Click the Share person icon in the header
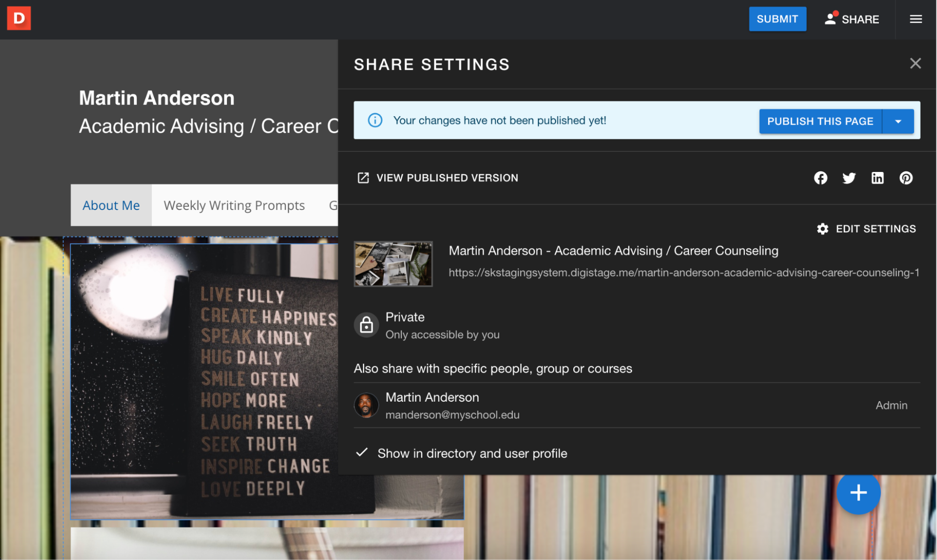This screenshot has height=560, width=937. pos(831,18)
